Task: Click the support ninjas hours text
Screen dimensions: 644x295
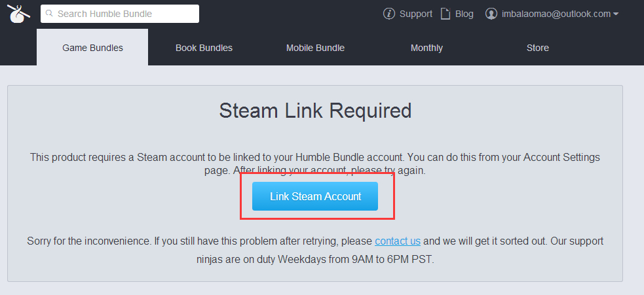Action: pos(315,259)
